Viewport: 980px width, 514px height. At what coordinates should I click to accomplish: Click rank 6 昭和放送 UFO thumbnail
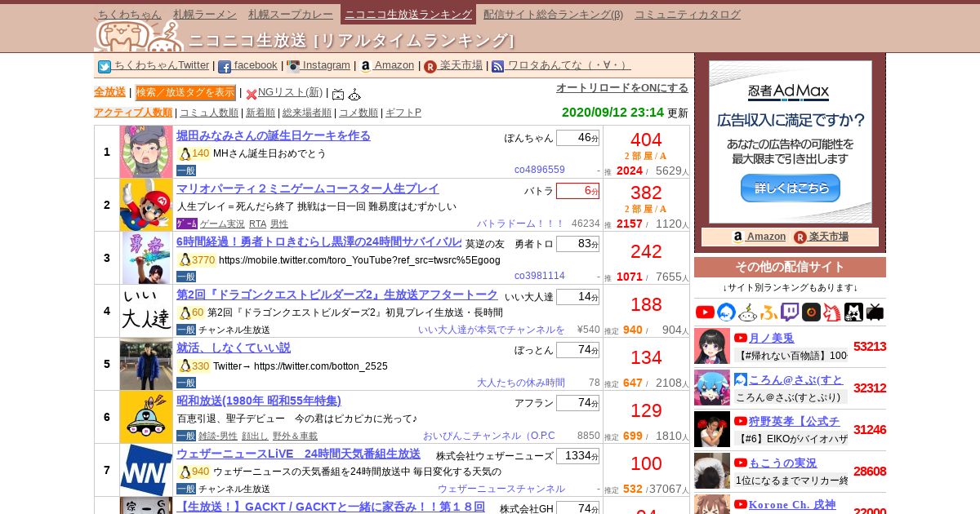[146, 417]
